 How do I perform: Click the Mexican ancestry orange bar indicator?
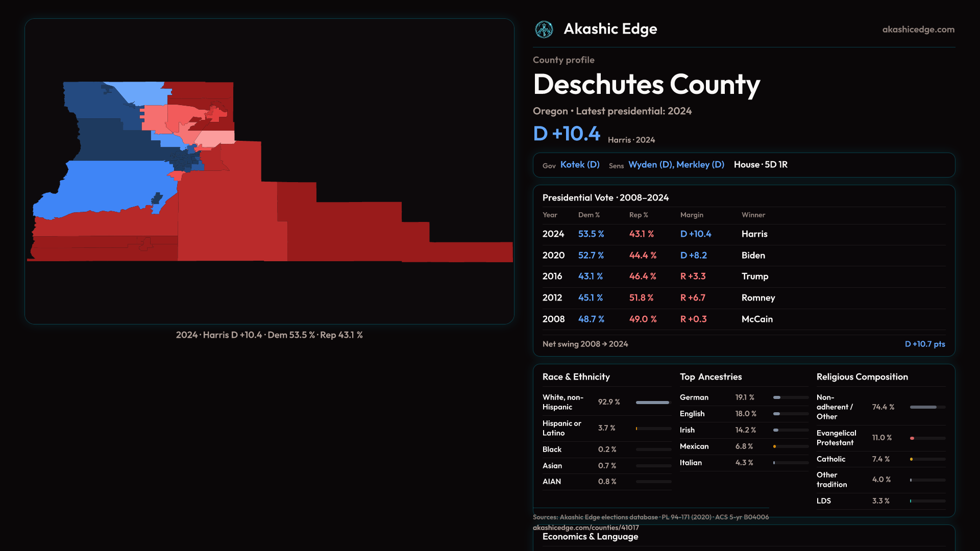point(775,447)
